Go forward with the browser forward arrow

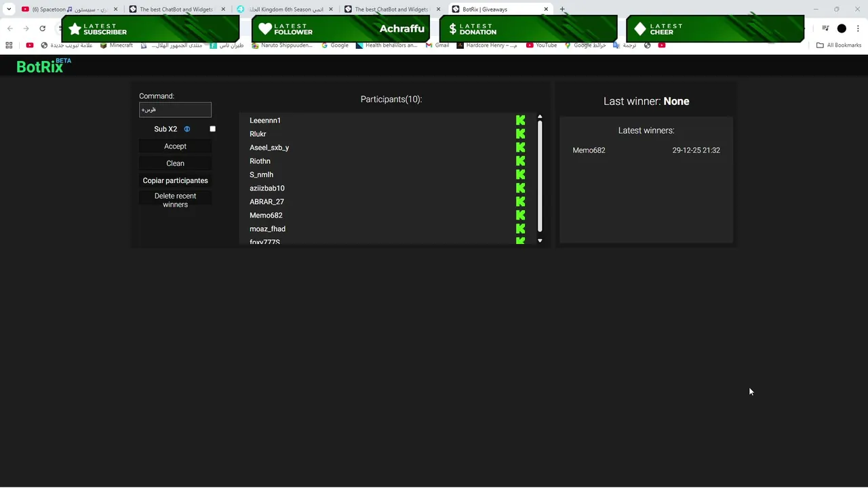[26, 28]
